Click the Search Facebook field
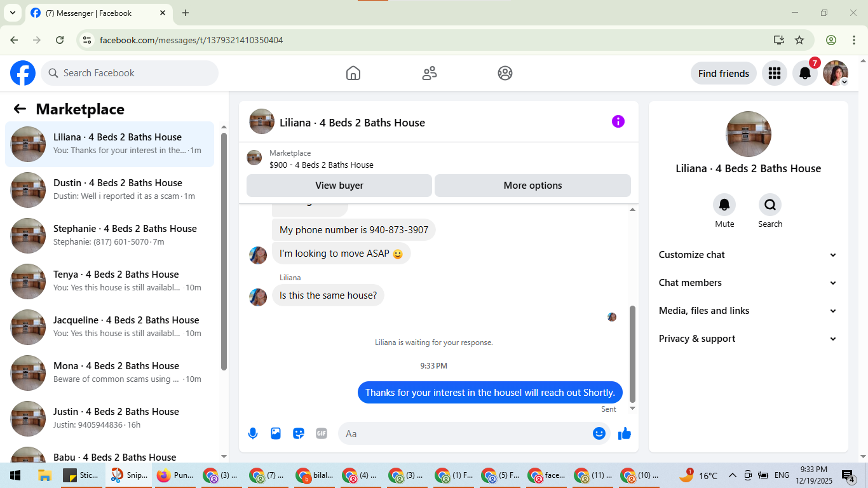This screenshot has height=488, width=868. click(130, 73)
